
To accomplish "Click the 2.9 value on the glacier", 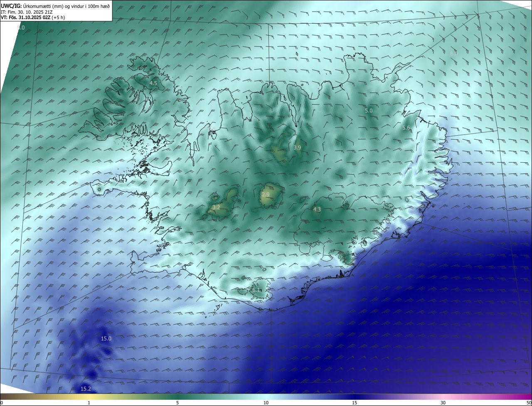I will [x=266, y=194].
